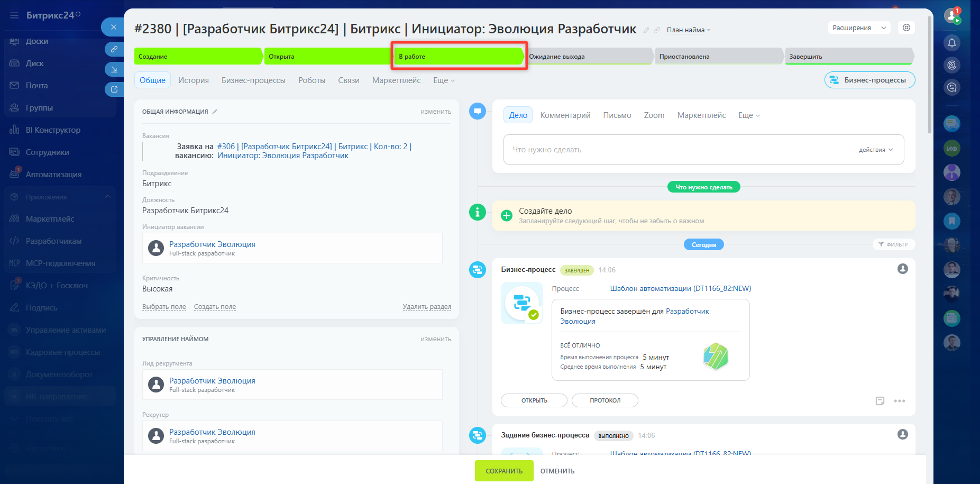The height and width of the screenshot is (484, 980).
Task: Open the ИФ green avatar chat
Action: pyautogui.click(x=952, y=149)
